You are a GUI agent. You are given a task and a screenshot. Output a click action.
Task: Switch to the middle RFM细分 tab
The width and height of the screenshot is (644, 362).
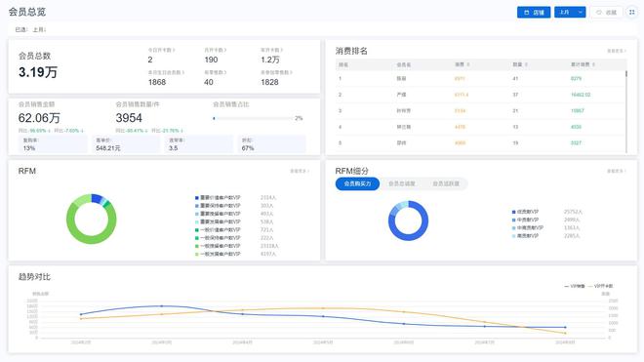tap(402, 183)
